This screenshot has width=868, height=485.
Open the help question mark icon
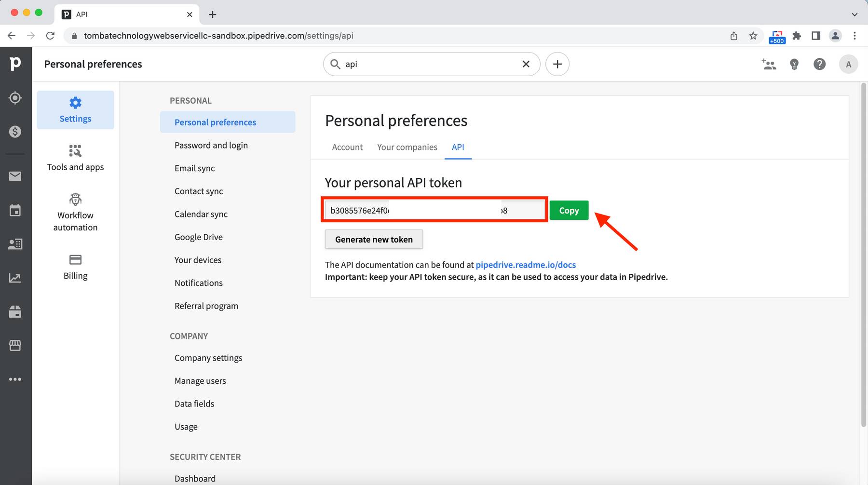pyautogui.click(x=819, y=64)
